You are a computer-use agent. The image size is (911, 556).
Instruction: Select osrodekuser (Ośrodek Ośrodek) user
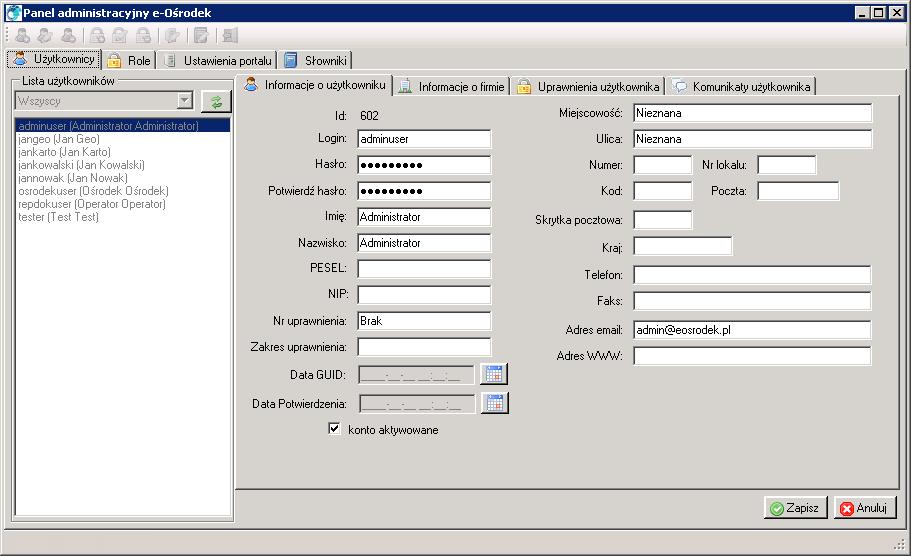(x=123, y=191)
